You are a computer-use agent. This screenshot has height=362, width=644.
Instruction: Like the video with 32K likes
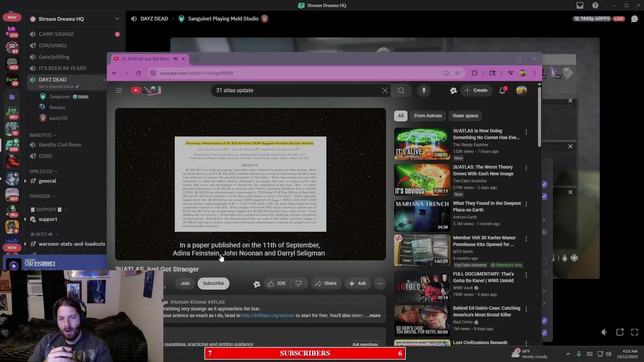coord(277,284)
